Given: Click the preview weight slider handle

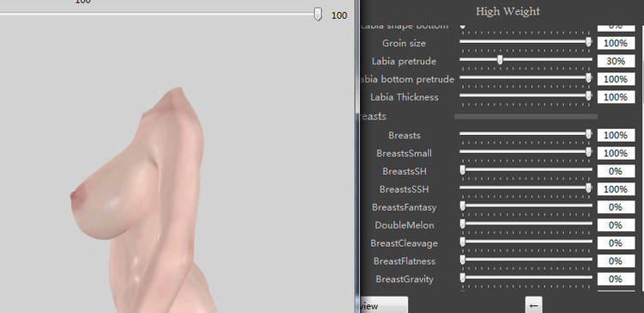Looking at the screenshot, I should (x=318, y=14).
